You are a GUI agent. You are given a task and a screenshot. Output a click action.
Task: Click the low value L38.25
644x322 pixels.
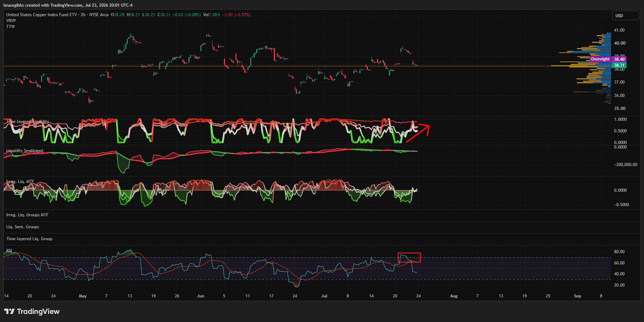pos(148,15)
